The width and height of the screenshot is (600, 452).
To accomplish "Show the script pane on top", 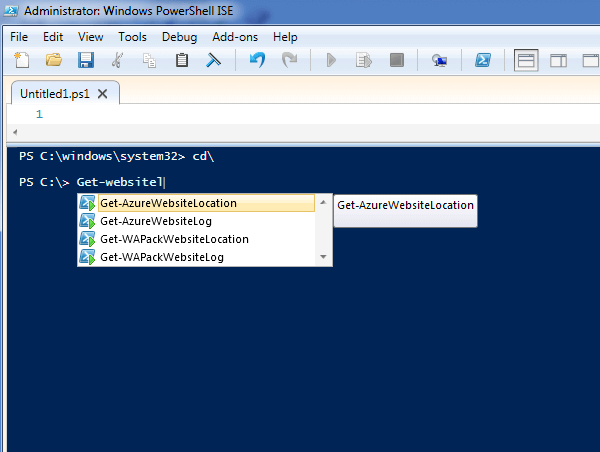I will coord(526,60).
